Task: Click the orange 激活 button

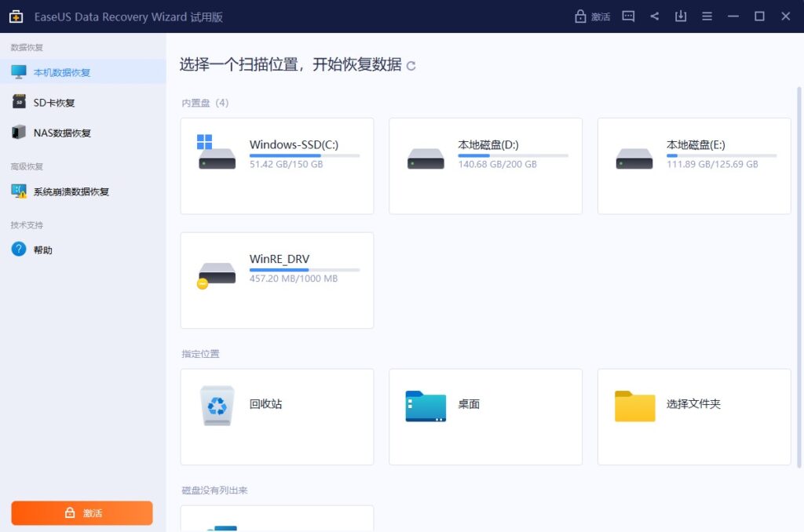Action: 82,513
